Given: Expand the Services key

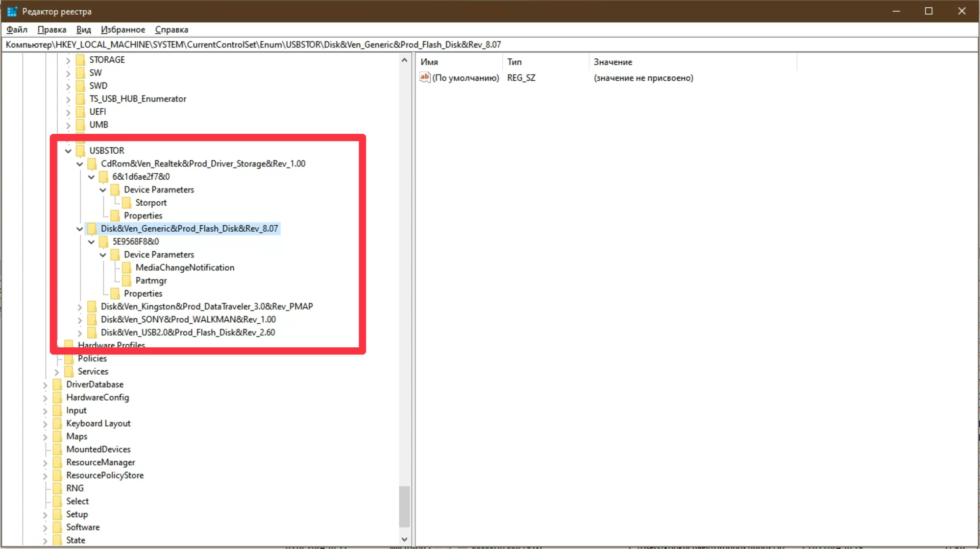Looking at the screenshot, I should coord(57,372).
